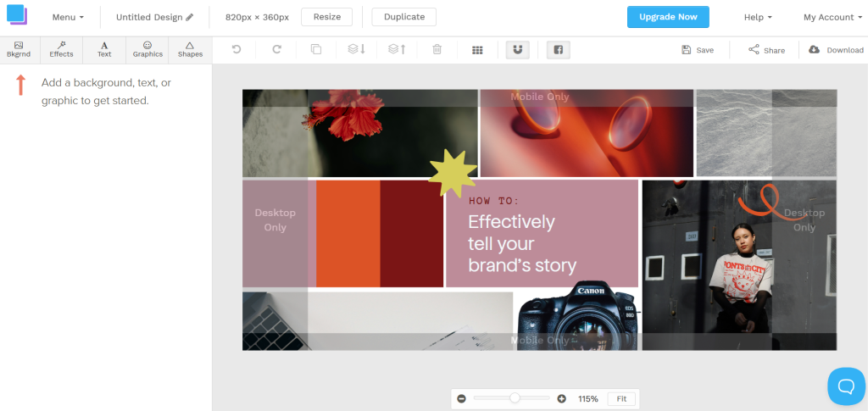
Task: Click the copy element icon
Action: [316, 50]
